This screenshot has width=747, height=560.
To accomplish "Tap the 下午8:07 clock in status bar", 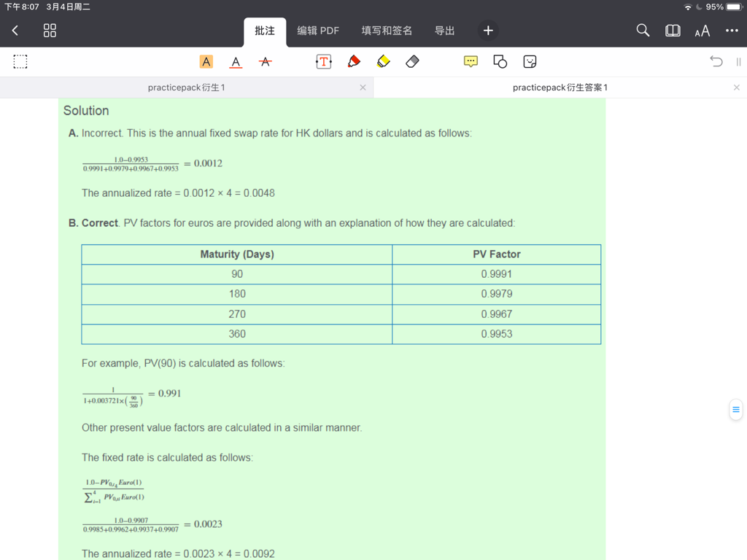I will coord(22,7).
